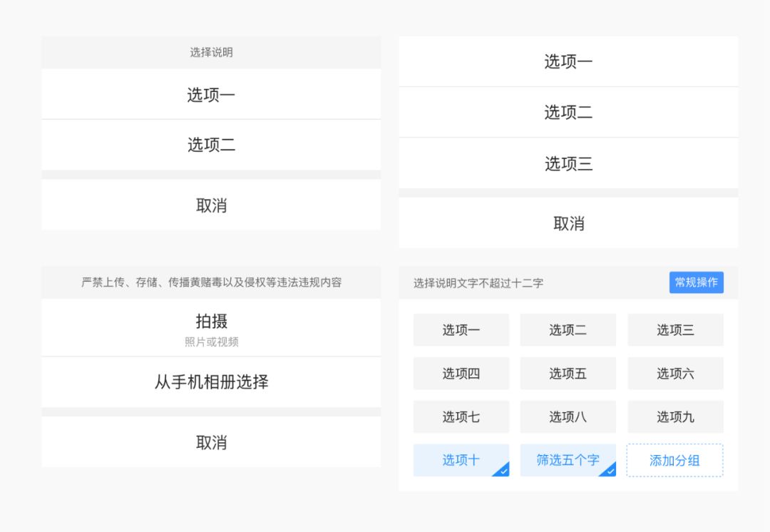770x532 pixels.
Task: Deselect the checked 选项十 chip
Action: coord(461,460)
